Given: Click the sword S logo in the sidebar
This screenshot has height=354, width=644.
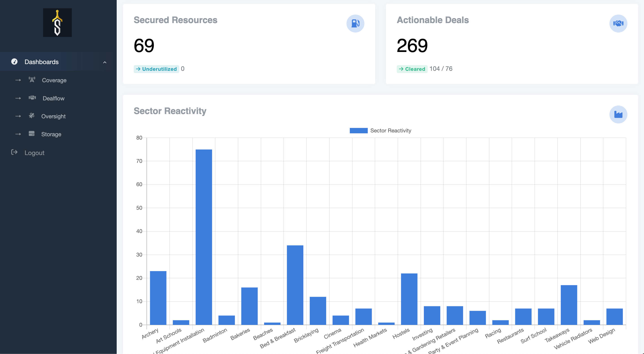Looking at the screenshot, I should pos(57,23).
